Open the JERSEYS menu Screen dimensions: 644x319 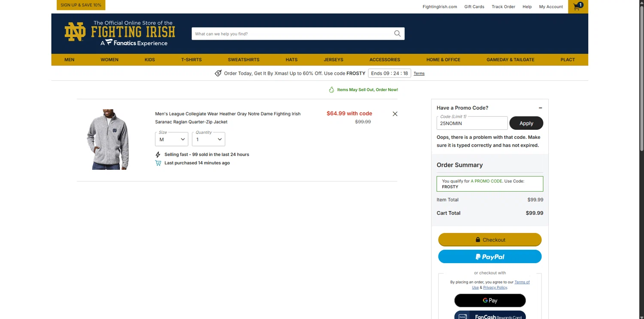coord(334,60)
